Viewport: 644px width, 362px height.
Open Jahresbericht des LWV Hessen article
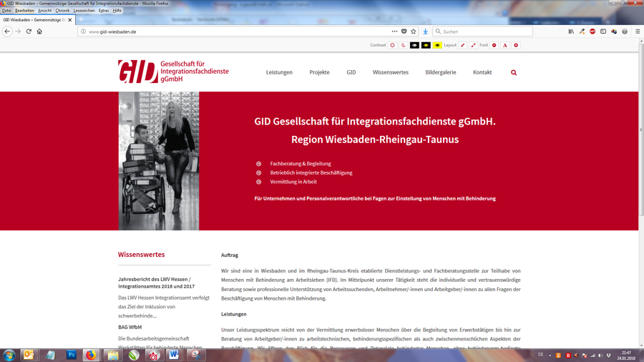[157, 283]
